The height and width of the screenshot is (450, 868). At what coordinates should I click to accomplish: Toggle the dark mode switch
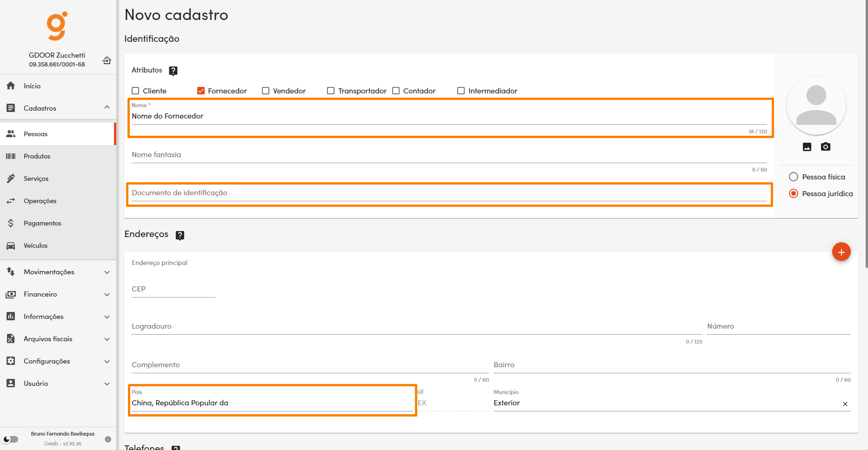[x=10, y=439]
